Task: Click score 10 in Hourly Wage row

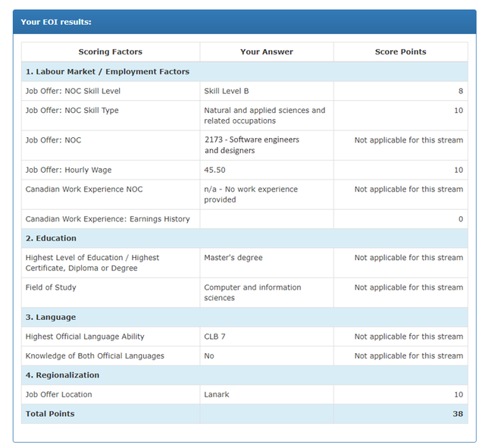Action: 458,170
